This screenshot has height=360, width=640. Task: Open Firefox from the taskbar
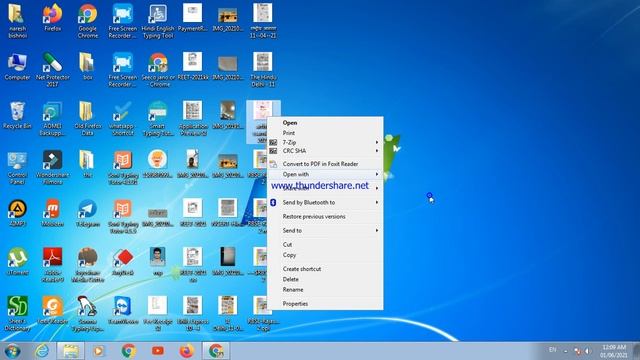(187, 351)
